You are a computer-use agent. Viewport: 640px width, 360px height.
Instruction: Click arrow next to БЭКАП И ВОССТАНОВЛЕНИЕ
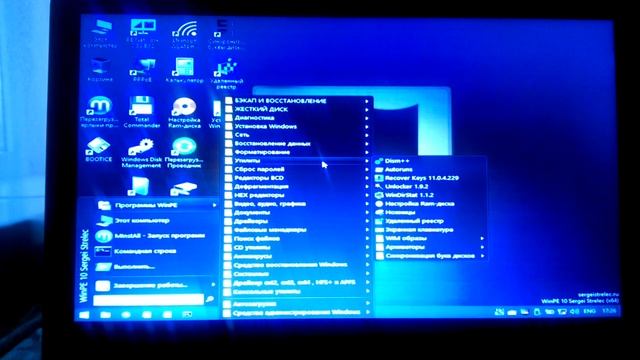(x=367, y=101)
